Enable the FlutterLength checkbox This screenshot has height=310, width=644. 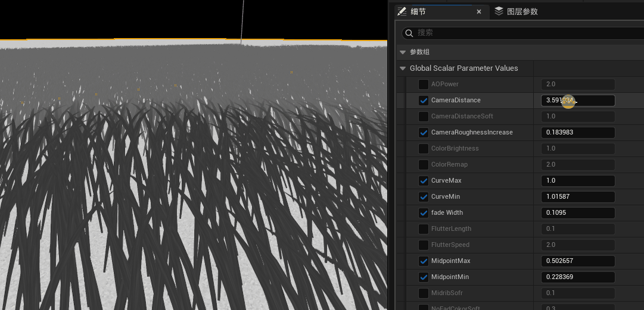coord(424,229)
